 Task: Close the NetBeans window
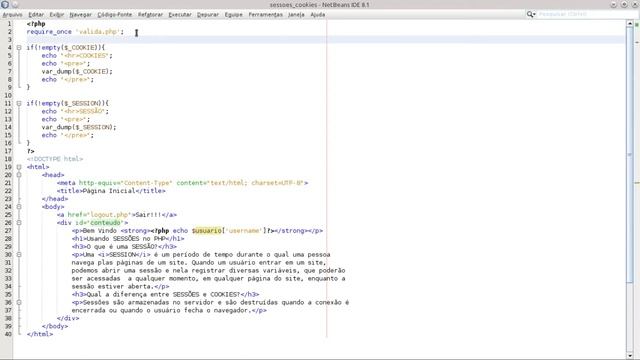pos(635,4)
